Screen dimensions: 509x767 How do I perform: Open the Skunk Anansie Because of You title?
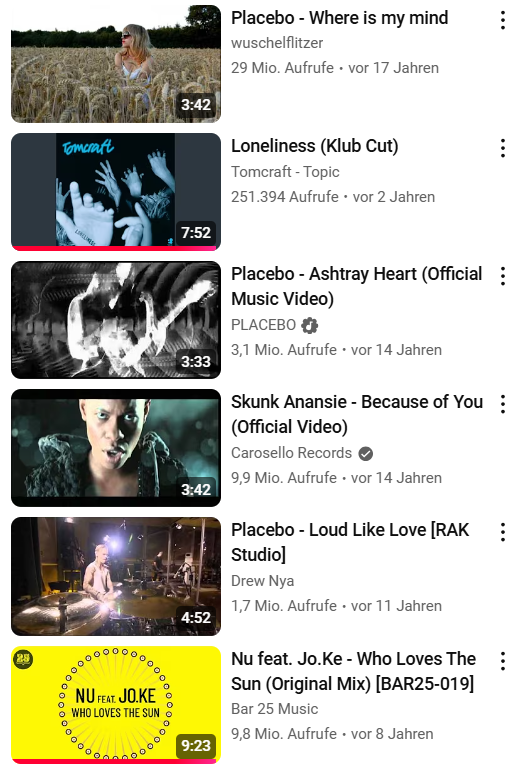[356, 414]
